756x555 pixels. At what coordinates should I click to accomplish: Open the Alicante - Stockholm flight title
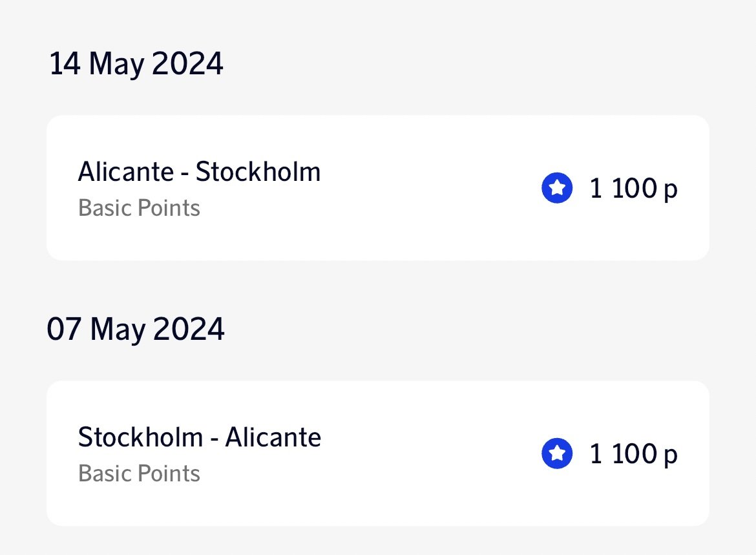click(x=199, y=173)
